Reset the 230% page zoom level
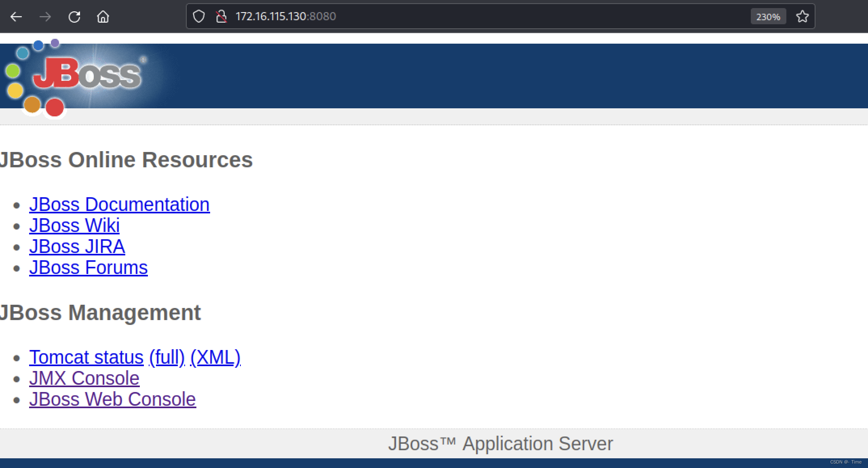Image resolution: width=868 pixels, height=468 pixels. (768, 17)
